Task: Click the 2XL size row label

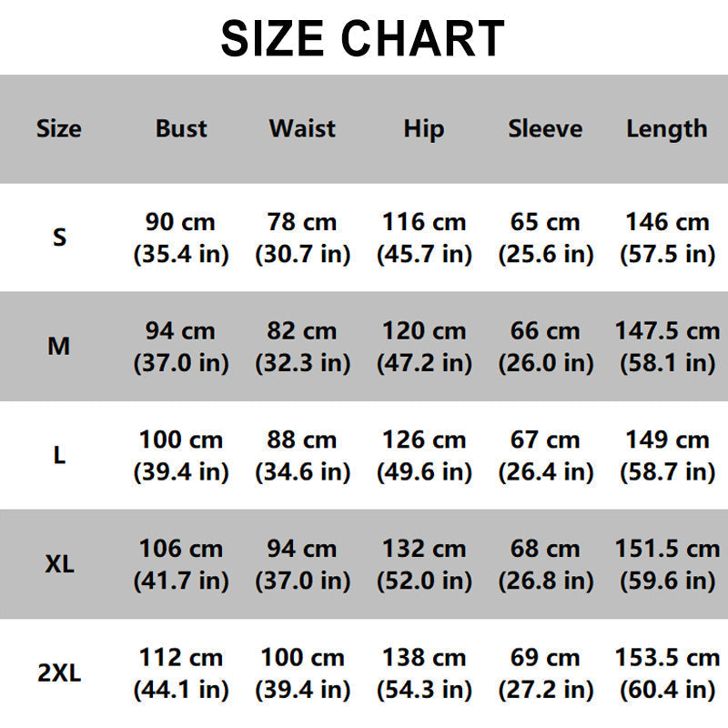Action: click(59, 674)
